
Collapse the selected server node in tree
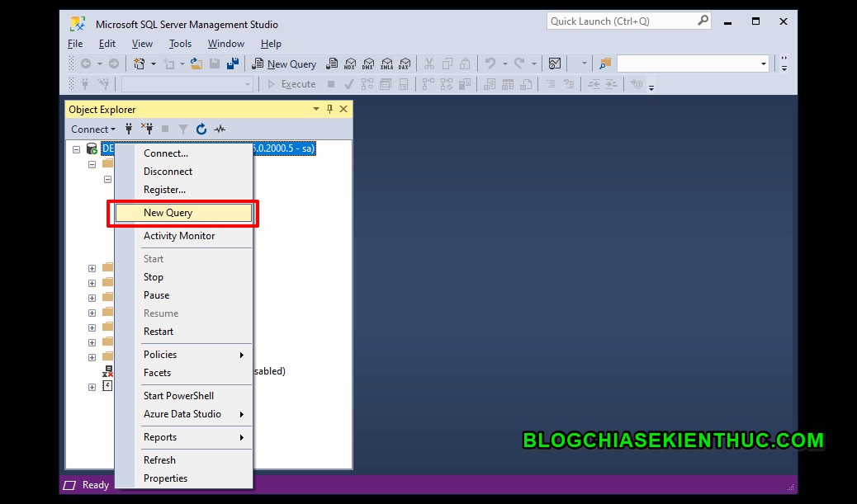(77, 149)
